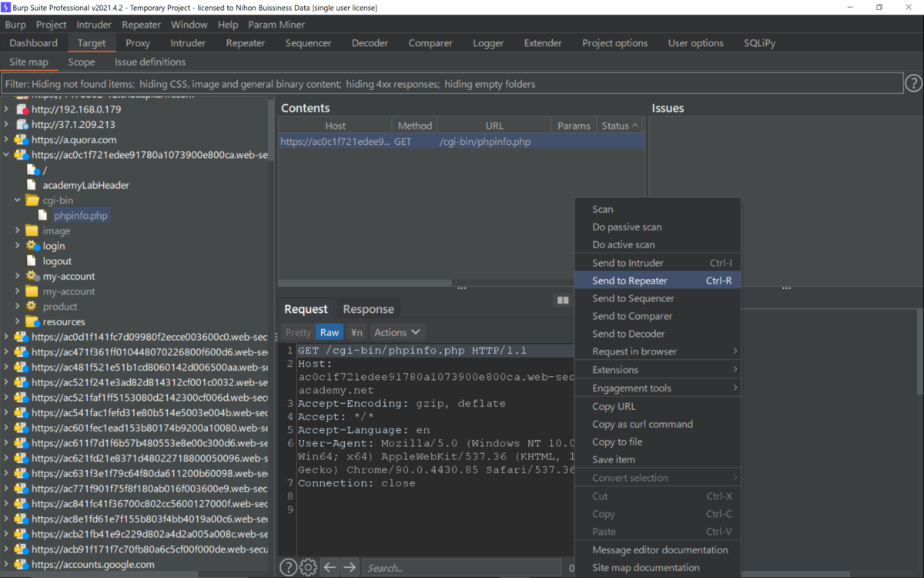Sort contents by Method column
The height and width of the screenshot is (578, 924).
(x=415, y=126)
